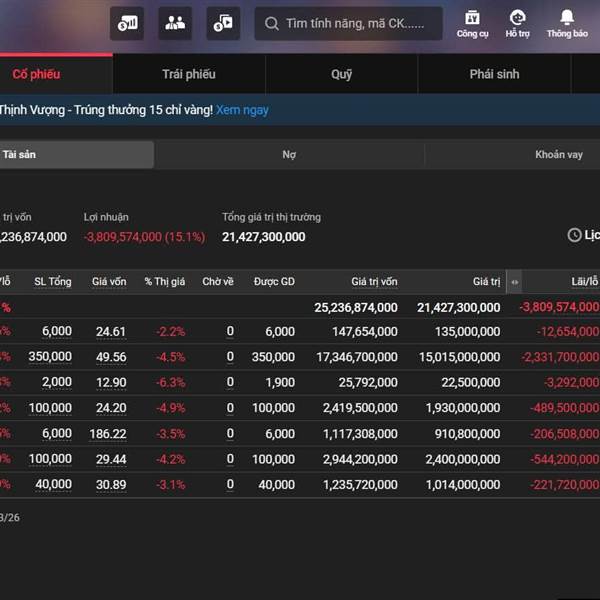Switch to the Nợ segment
Image resolution: width=600 pixels, height=600 pixels.
pyautogui.click(x=289, y=155)
